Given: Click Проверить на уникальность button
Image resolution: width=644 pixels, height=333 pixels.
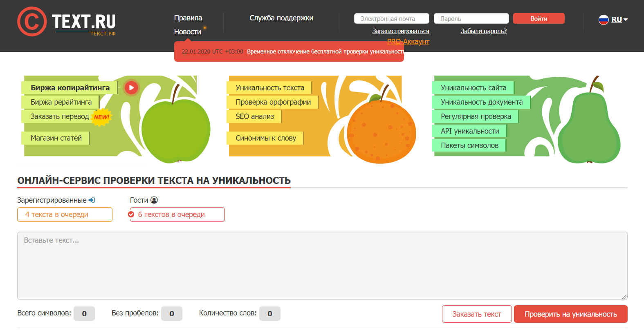Looking at the screenshot, I should pyautogui.click(x=571, y=314).
